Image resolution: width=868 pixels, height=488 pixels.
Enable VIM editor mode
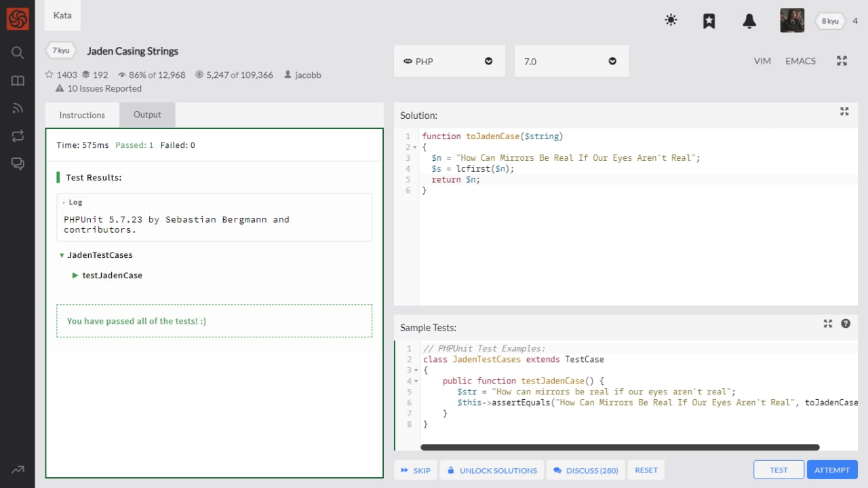[762, 61]
